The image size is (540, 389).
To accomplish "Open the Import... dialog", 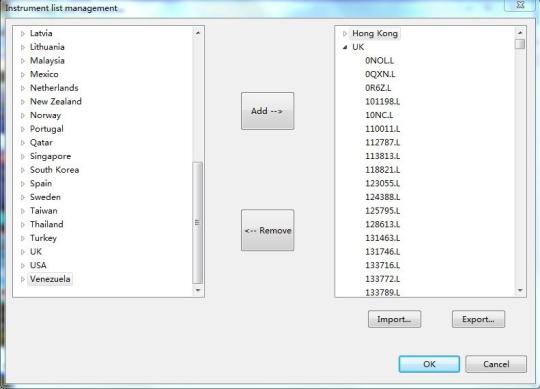I will pos(394,319).
